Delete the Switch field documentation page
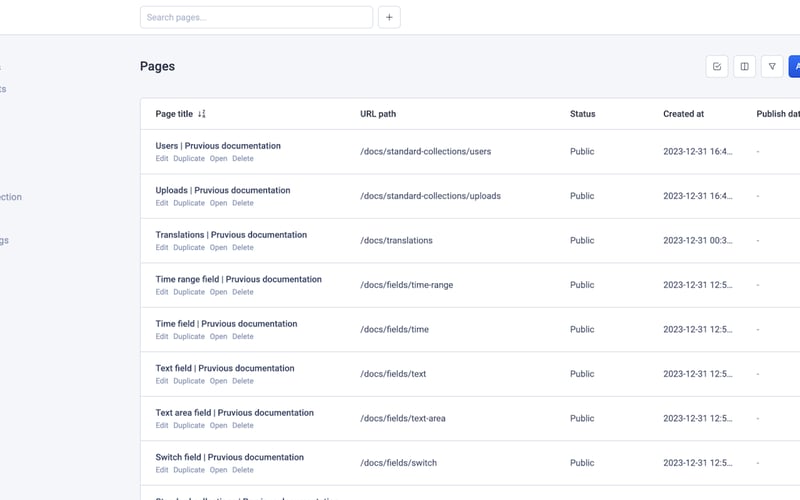This screenshot has width=800, height=500. 243,470
